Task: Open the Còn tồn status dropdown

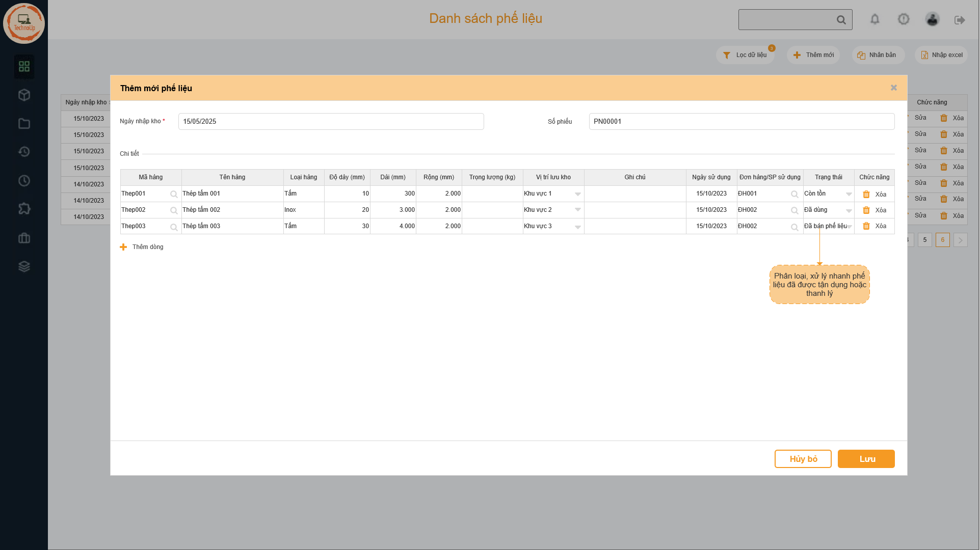Action: coord(849,194)
